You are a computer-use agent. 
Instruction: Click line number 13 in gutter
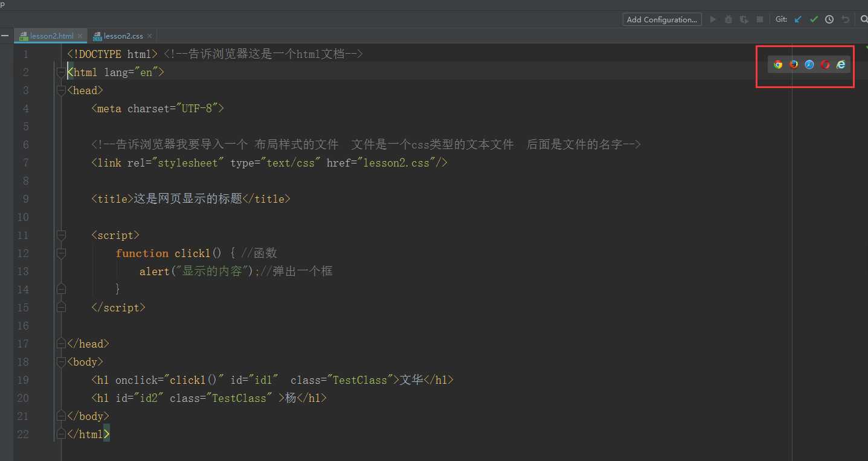(x=23, y=272)
